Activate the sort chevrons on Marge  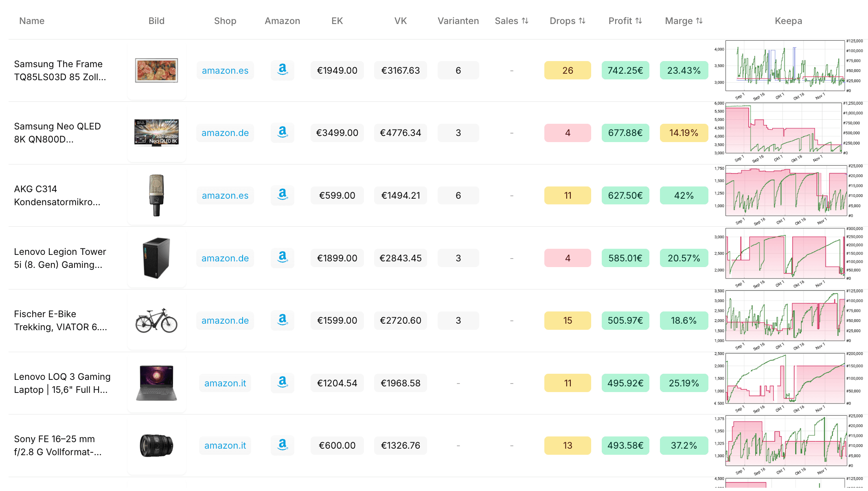(699, 21)
